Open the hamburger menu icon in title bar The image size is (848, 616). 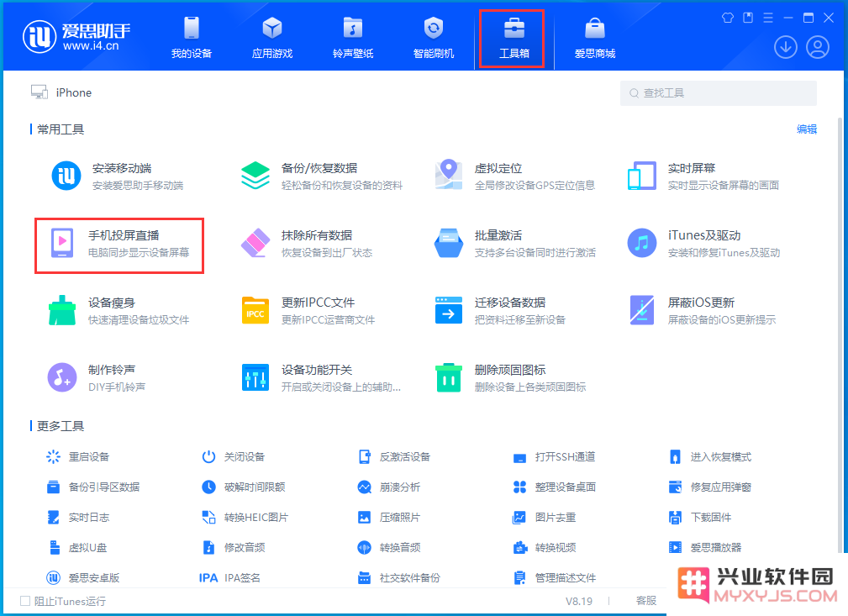pos(768,18)
